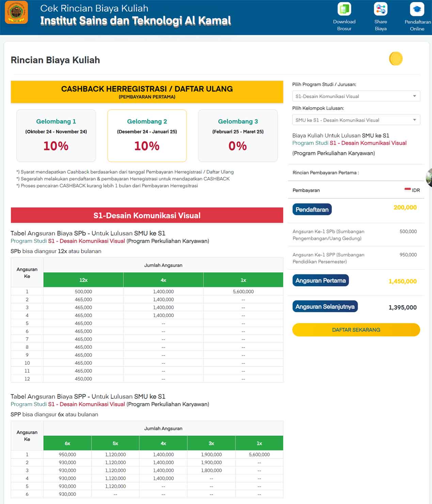The image size is (432, 504).
Task: Click the 'Rincian Biaya Kuliah' heading
Action: click(x=55, y=60)
